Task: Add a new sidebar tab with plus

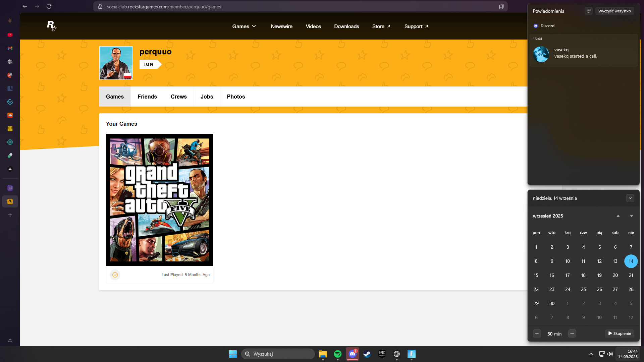Action: pyautogui.click(x=10, y=215)
